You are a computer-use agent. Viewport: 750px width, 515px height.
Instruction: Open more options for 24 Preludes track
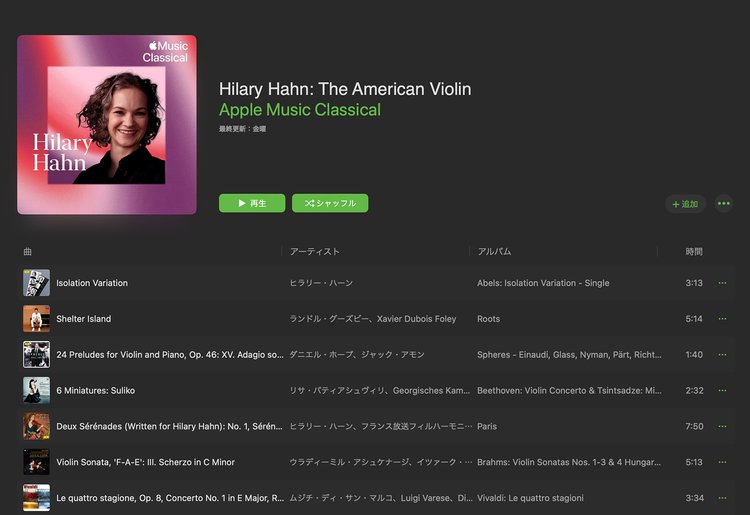[722, 354]
